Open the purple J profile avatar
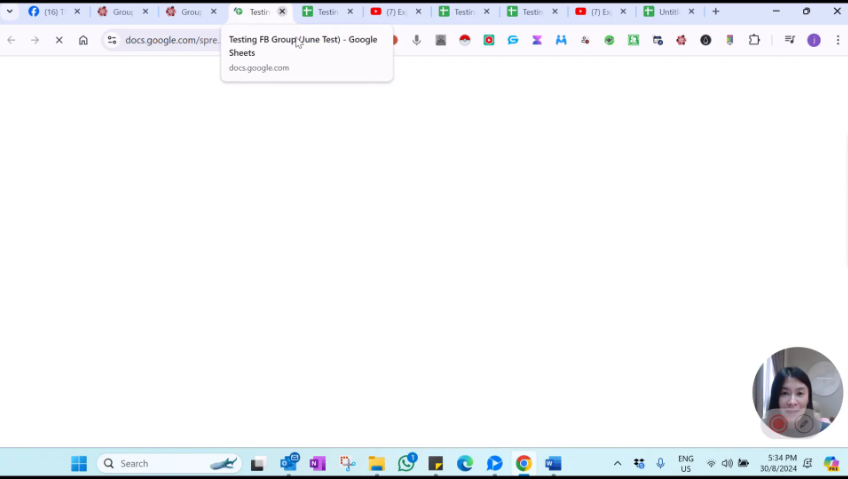This screenshot has width=848, height=479. click(x=814, y=40)
